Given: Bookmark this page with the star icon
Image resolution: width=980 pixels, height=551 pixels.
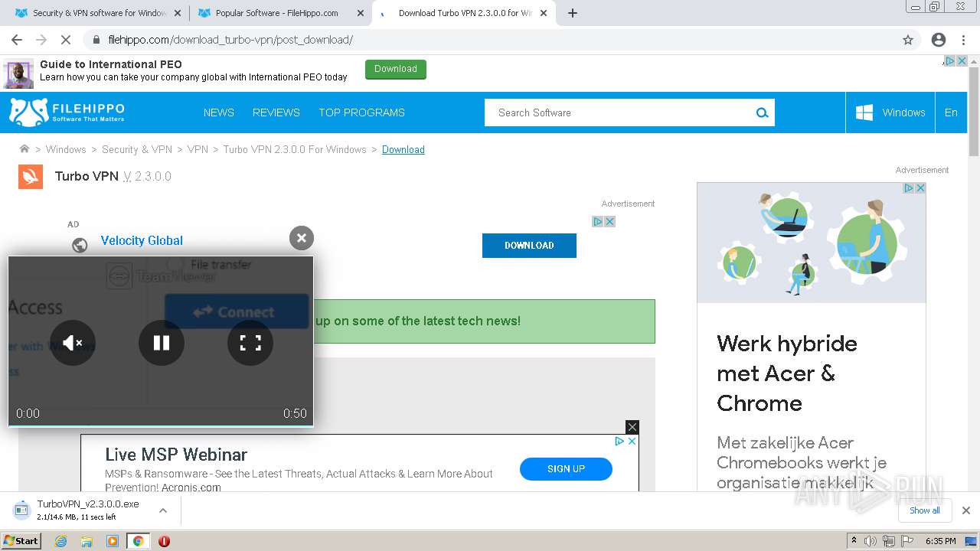Looking at the screenshot, I should pyautogui.click(x=908, y=40).
